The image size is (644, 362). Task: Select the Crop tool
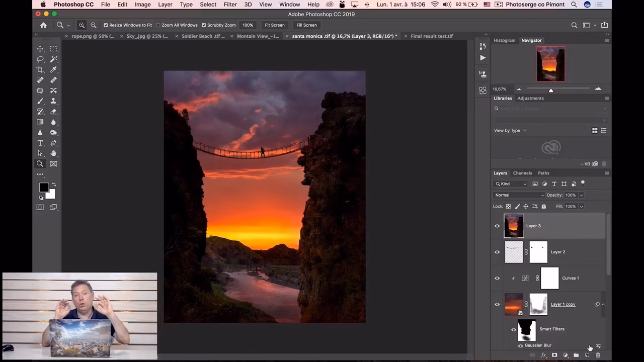[40, 69]
